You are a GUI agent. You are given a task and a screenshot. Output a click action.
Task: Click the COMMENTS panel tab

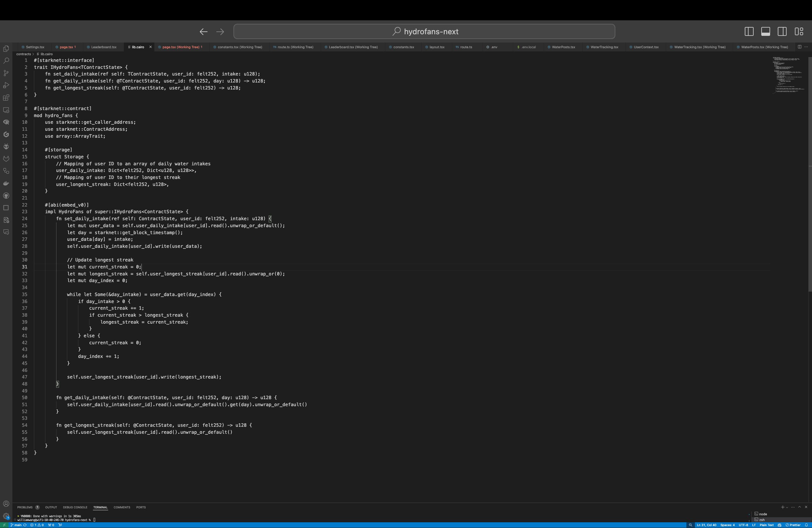point(121,507)
